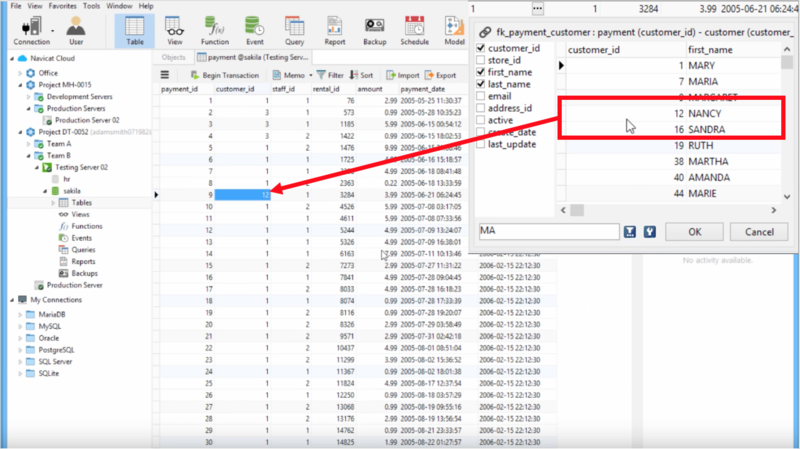Click the Backup toolbar icon

click(x=374, y=31)
